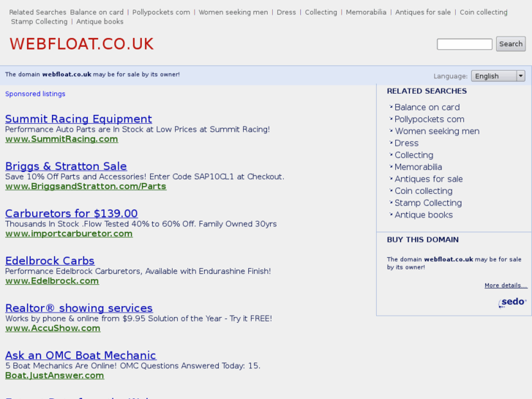The width and height of the screenshot is (532, 399).
Task: Select Antiques for sale in sidebar
Action: pos(428,179)
